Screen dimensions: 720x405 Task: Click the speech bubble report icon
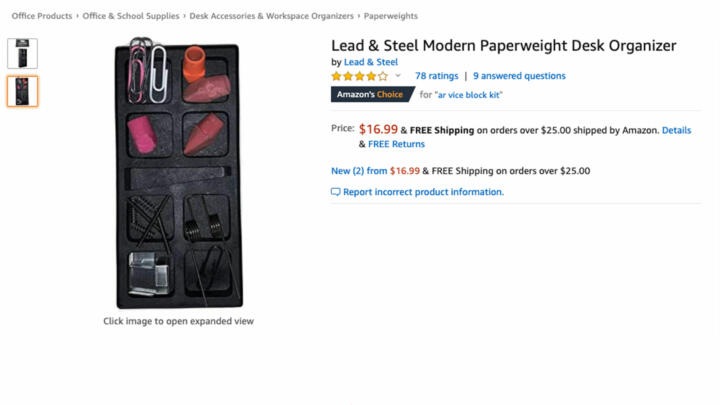coord(336,192)
